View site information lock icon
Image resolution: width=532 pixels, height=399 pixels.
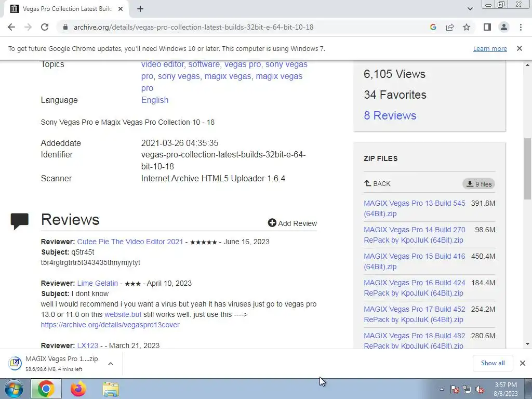pyautogui.click(x=65, y=27)
